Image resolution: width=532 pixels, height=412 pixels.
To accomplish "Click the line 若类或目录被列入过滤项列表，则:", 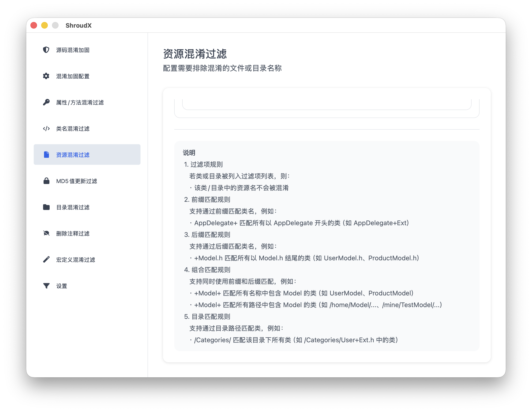I will (240, 176).
